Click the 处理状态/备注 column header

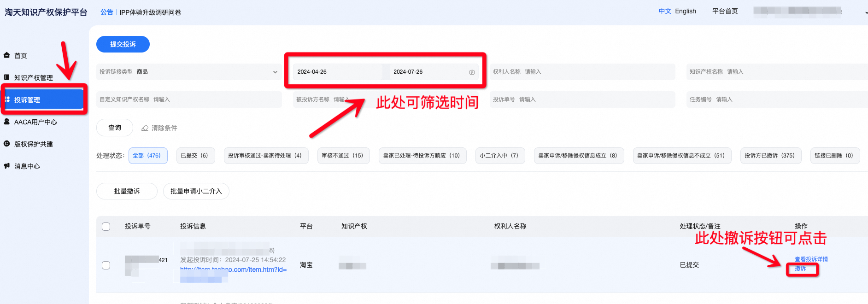(x=700, y=226)
